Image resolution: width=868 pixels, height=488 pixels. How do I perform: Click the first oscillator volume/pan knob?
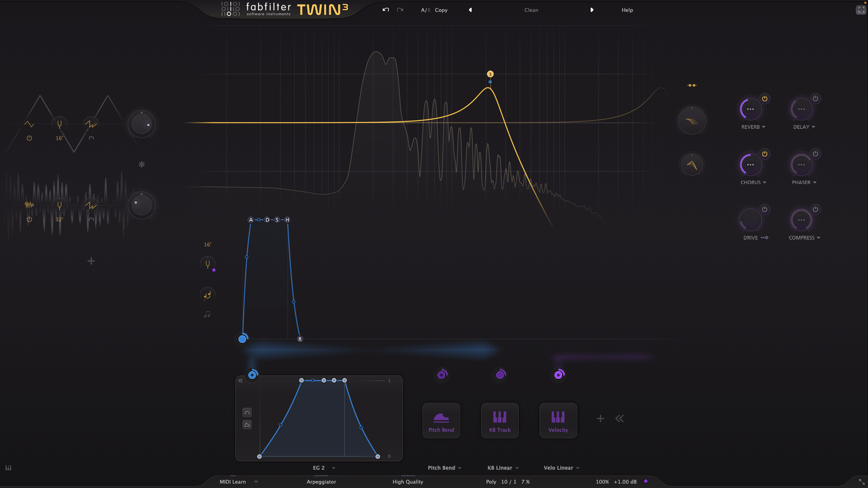click(141, 124)
